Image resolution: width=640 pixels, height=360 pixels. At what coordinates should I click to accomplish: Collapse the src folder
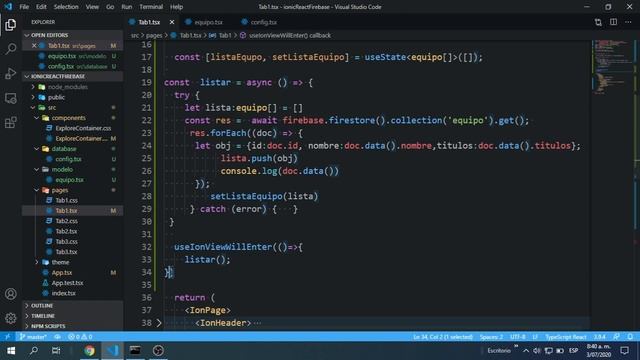[x=33, y=107]
